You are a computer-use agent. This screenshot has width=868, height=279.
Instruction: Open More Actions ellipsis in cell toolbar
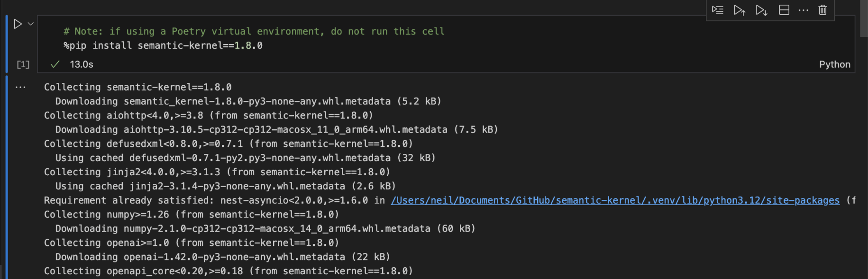[x=804, y=10]
